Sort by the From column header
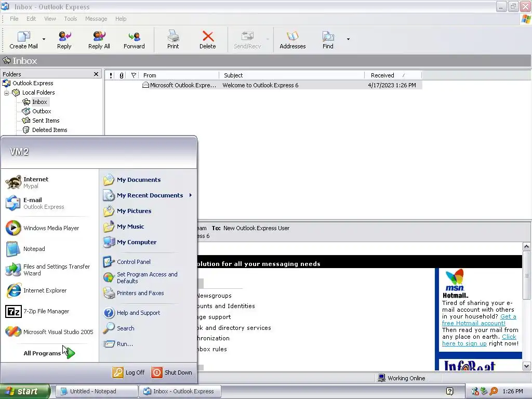Viewport: 532px width, 399px height. (x=179, y=75)
